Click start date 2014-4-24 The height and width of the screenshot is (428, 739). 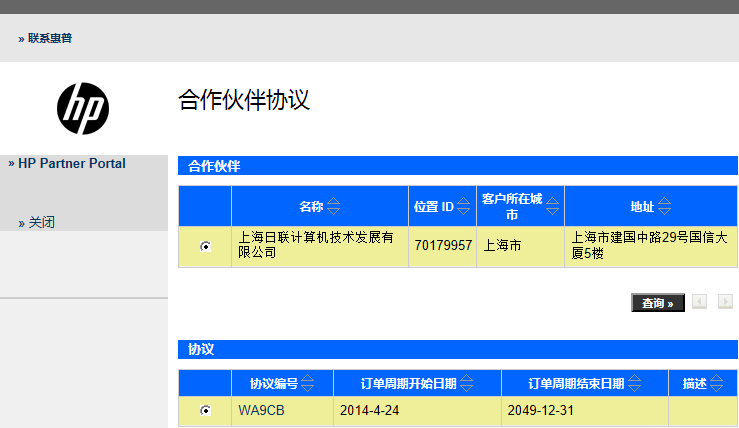370,411
